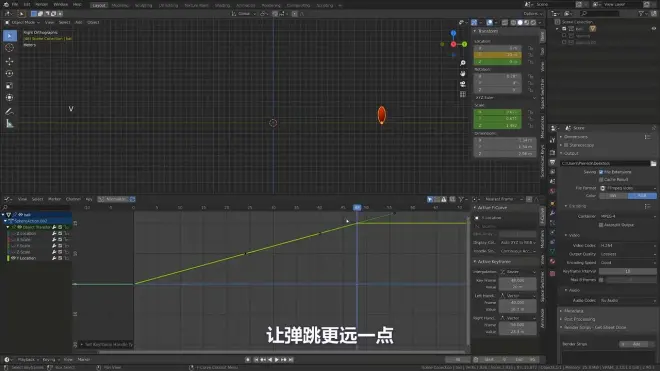Open the Video Codec H.264 dropdown
The height and width of the screenshot is (371, 660).
pyautogui.click(x=628, y=246)
